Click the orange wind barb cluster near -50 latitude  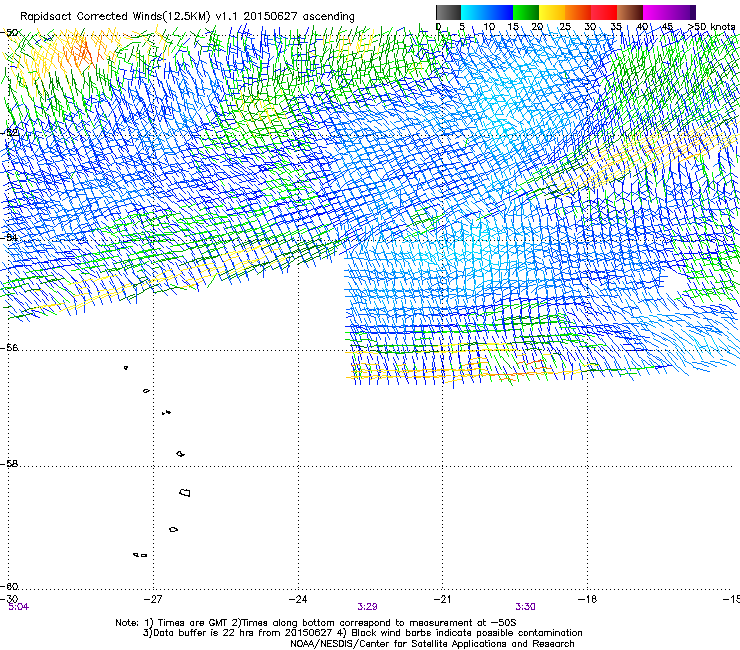(x=85, y=53)
